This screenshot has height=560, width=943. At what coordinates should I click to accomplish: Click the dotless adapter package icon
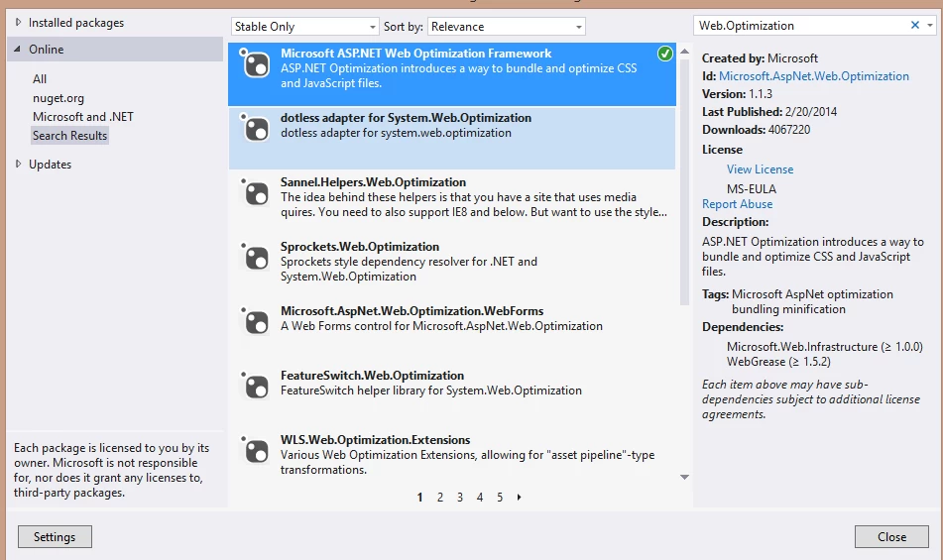pyautogui.click(x=255, y=127)
